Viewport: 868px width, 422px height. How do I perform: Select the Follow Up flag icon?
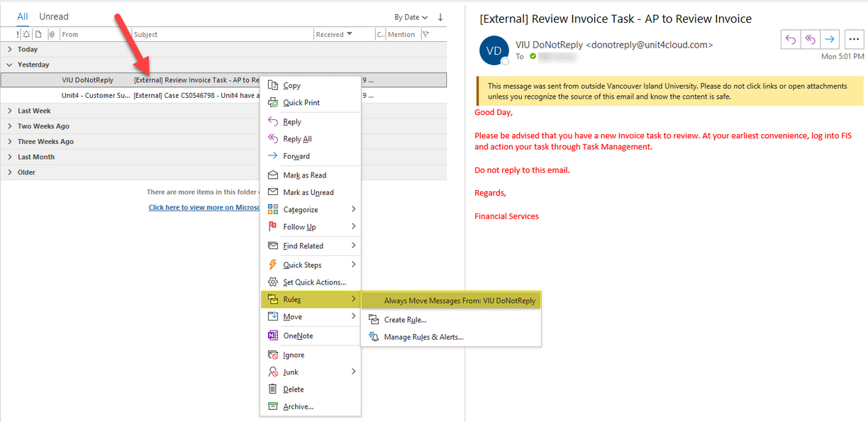273,226
